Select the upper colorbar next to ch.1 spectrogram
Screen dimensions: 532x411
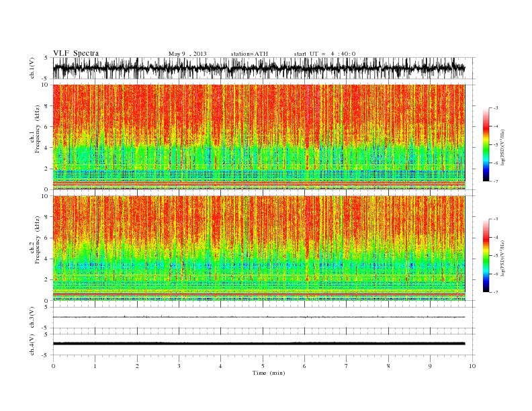(x=486, y=145)
